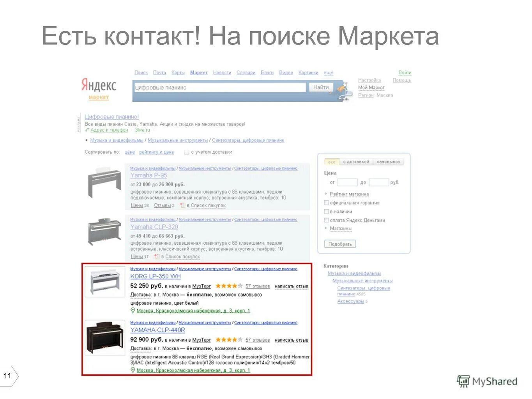Open 'Видео' in the top navigation

pyautogui.click(x=286, y=73)
